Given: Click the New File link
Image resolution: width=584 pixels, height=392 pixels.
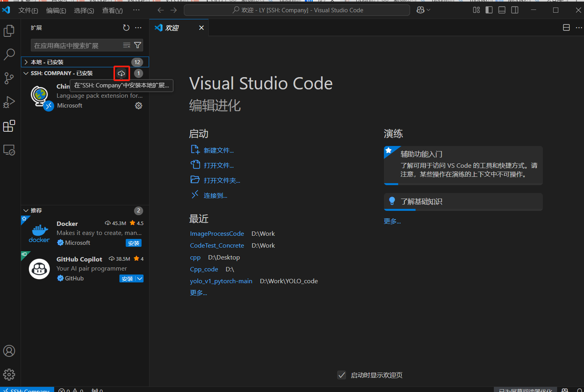Looking at the screenshot, I should 219,150.
